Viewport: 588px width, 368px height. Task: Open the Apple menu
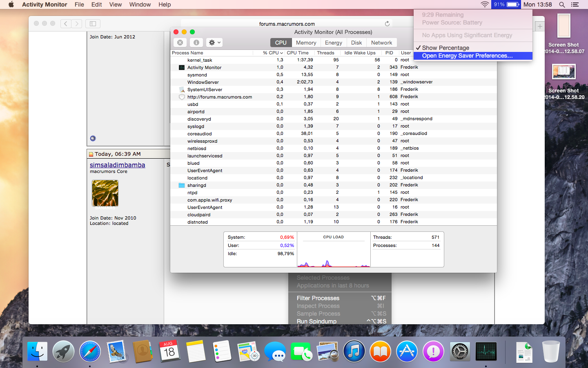11,4
